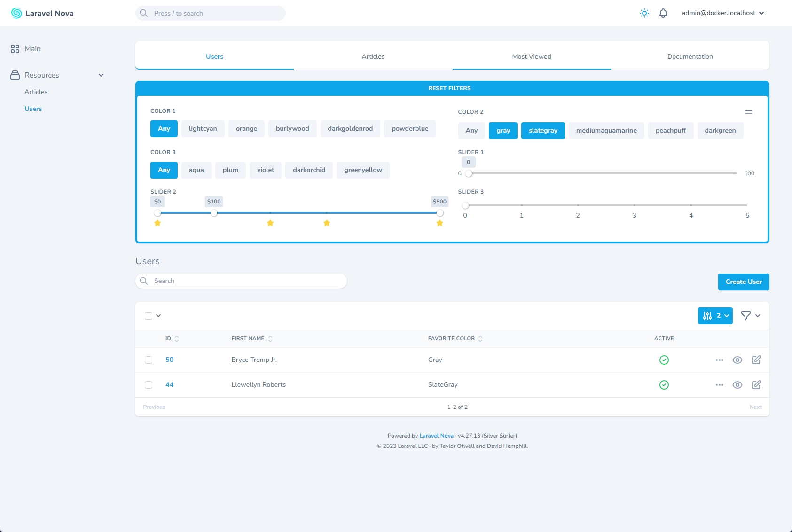Select the checkbox for user 50

pos(149,360)
